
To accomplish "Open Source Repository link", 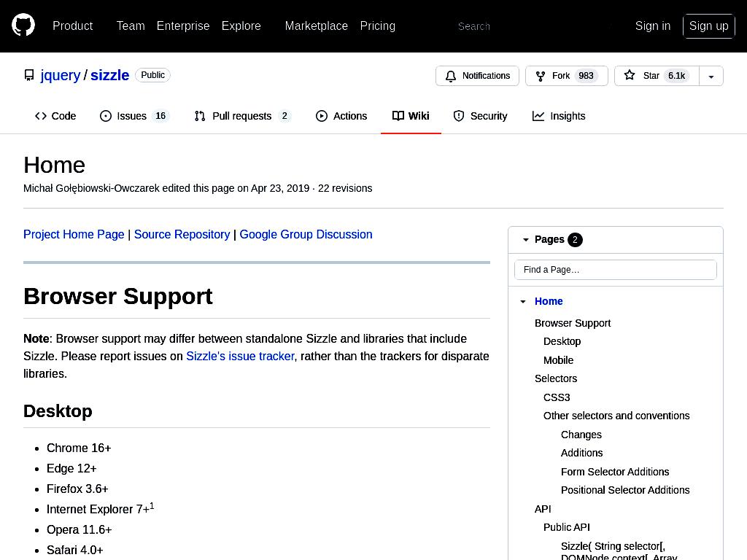I will click(x=182, y=234).
